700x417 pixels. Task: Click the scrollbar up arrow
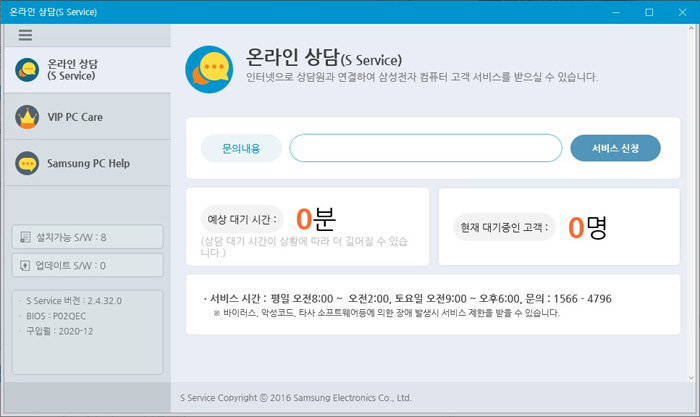coord(692,29)
